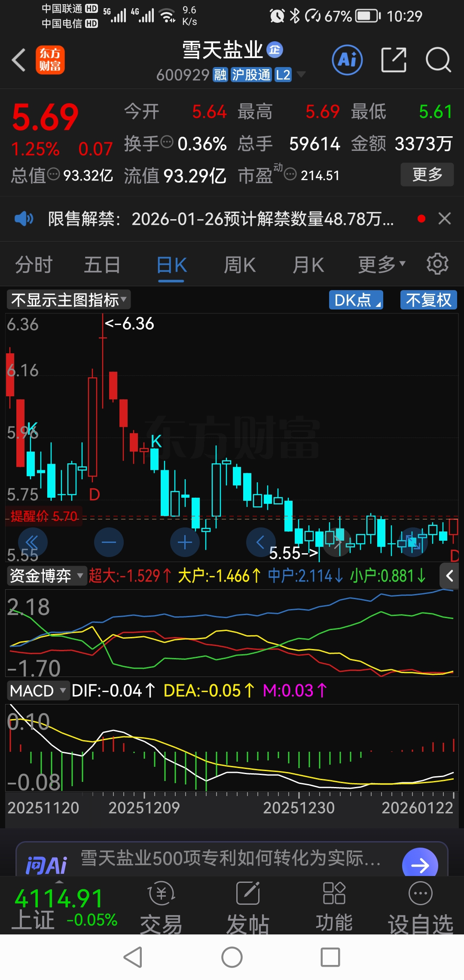
Task: Switch to 五日 chart tab
Action: [x=102, y=265]
